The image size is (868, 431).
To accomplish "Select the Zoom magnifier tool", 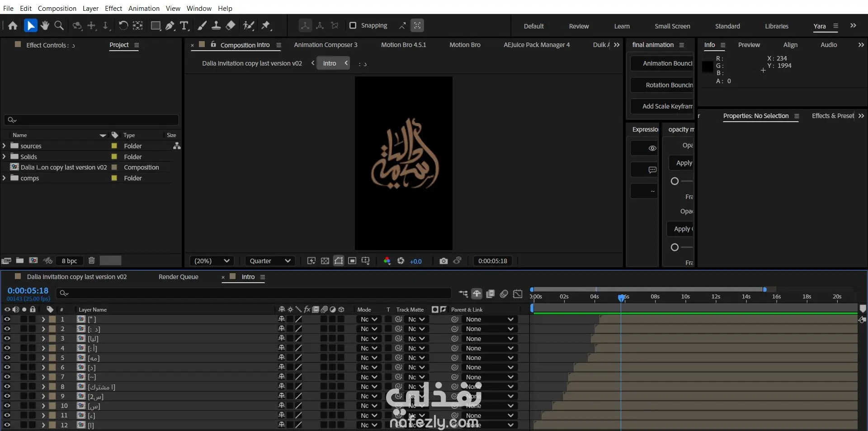I will pyautogui.click(x=59, y=26).
